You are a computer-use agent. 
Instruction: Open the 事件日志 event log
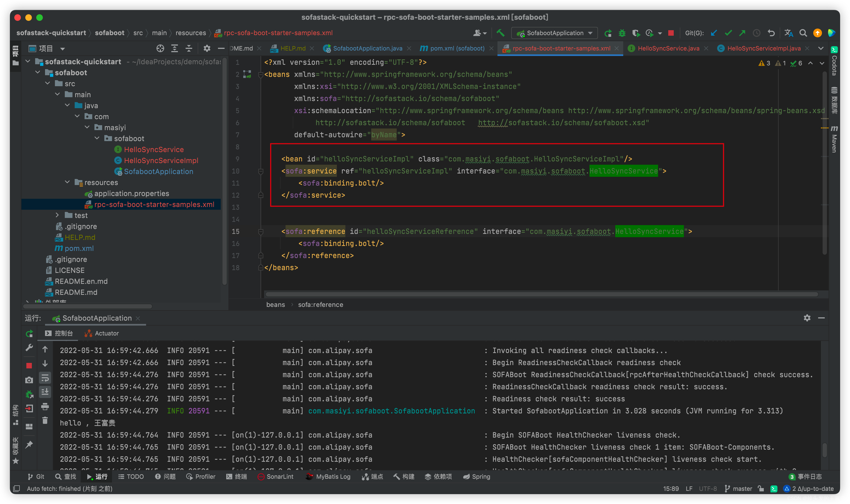tap(805, 476)
